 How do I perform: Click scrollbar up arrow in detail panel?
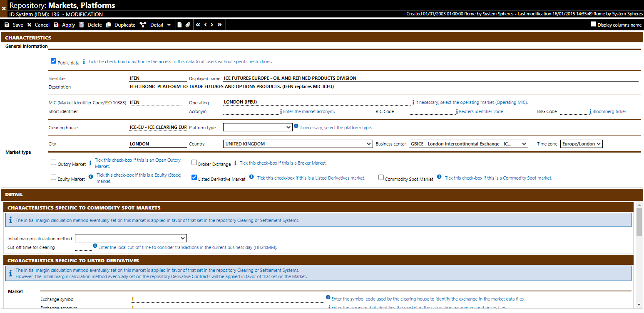pyautogui.click(x=639, y=205)
